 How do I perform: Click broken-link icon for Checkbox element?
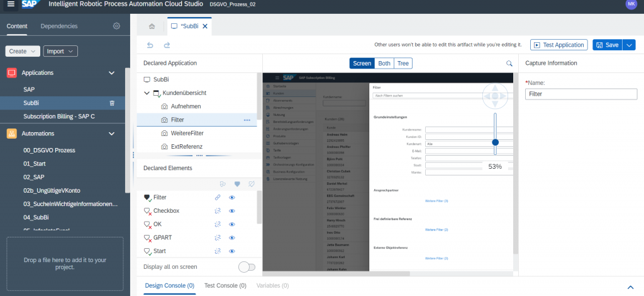coord(218,211)
